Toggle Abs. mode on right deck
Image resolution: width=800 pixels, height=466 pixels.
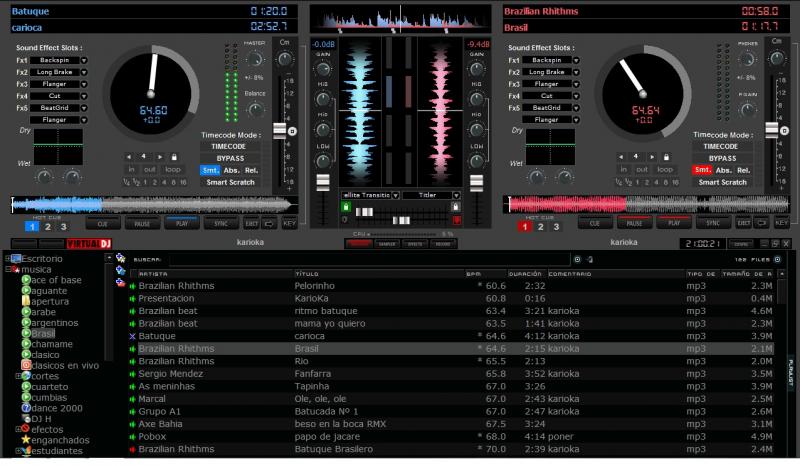pos(723,170)
